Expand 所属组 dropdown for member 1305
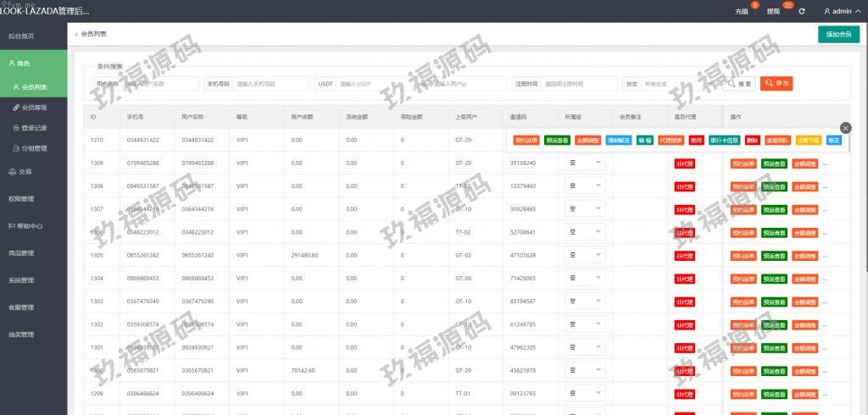 (x=585, y=255)
